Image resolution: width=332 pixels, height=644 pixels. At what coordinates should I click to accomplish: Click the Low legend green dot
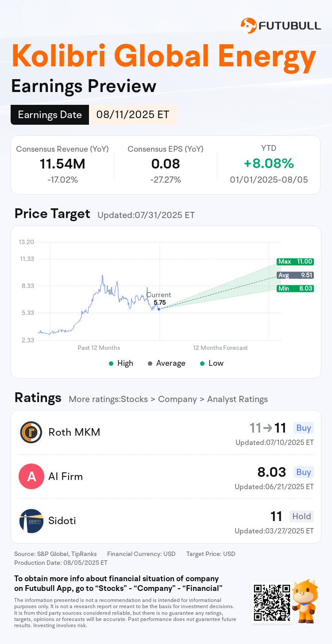click(202, 363)
